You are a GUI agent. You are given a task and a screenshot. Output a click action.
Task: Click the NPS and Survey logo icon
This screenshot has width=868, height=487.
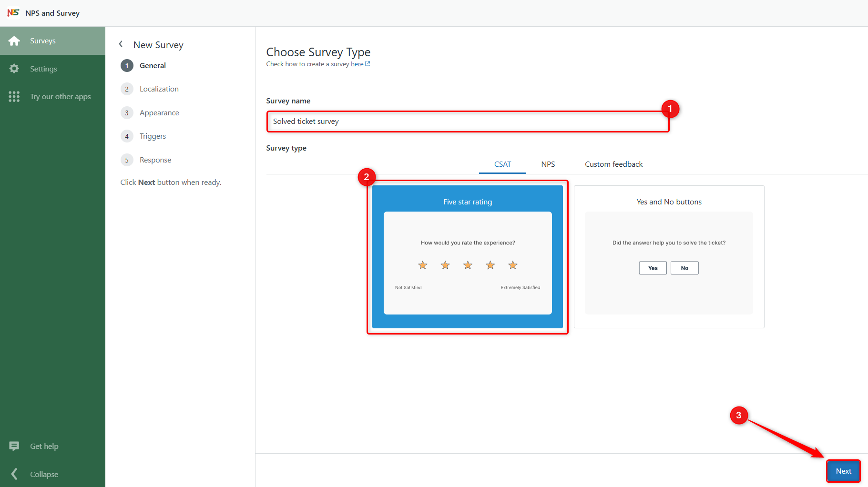coord(13,13)
